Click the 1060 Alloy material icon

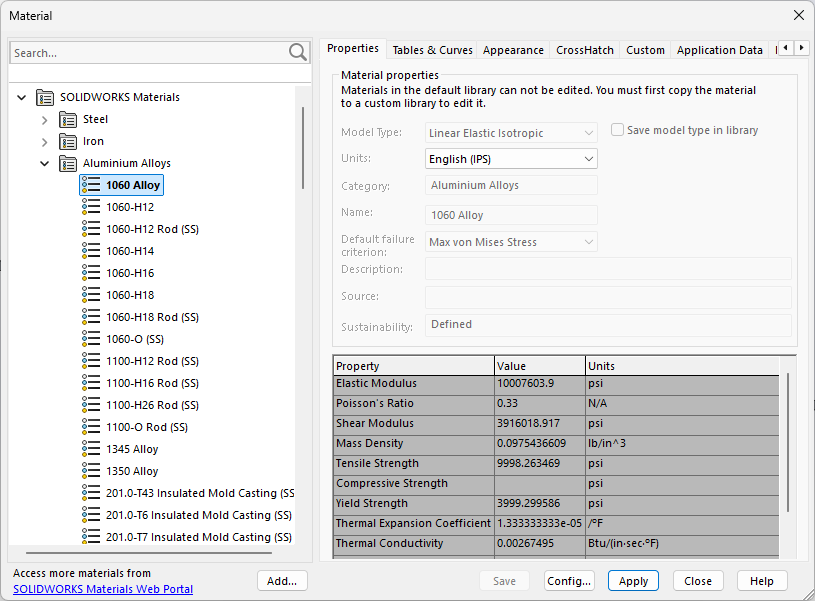click(x=91, y=185)
